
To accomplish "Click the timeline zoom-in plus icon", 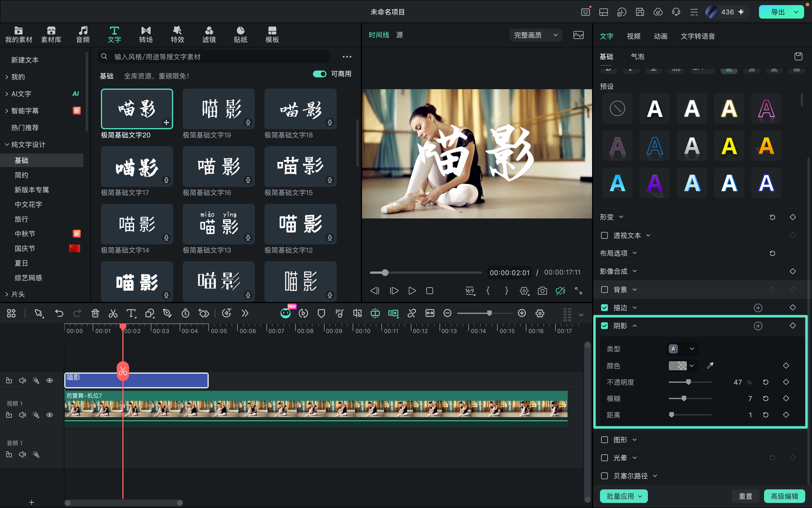I will 522,313.
